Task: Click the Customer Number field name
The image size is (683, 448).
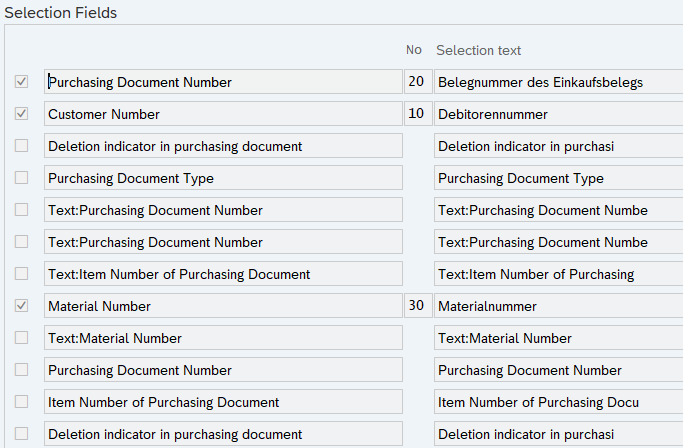Action: coord(223,114)
